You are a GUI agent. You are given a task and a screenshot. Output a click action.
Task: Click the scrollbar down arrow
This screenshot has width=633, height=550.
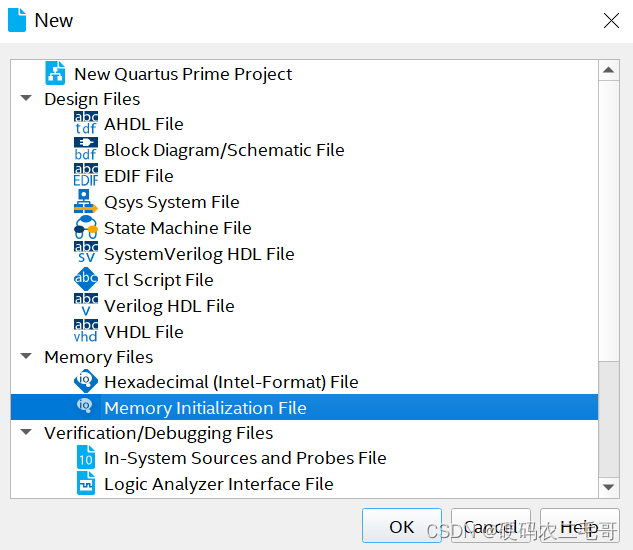pos(609,487)
